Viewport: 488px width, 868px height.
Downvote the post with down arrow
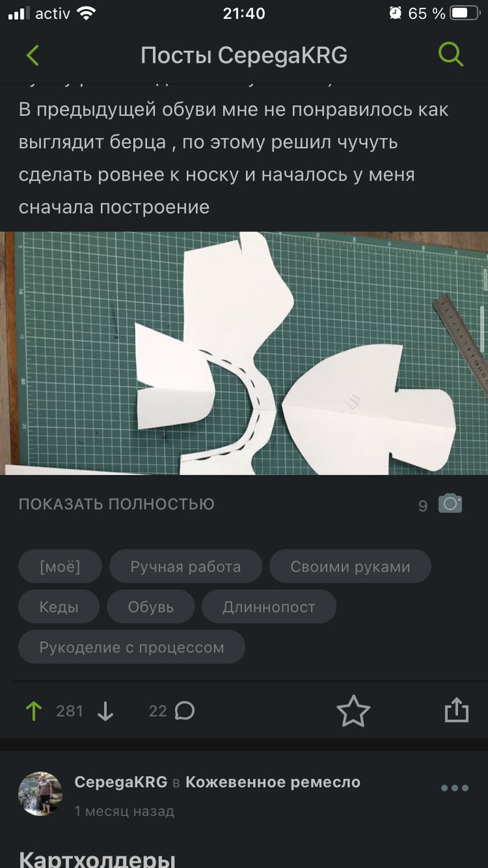click(105, 711)
